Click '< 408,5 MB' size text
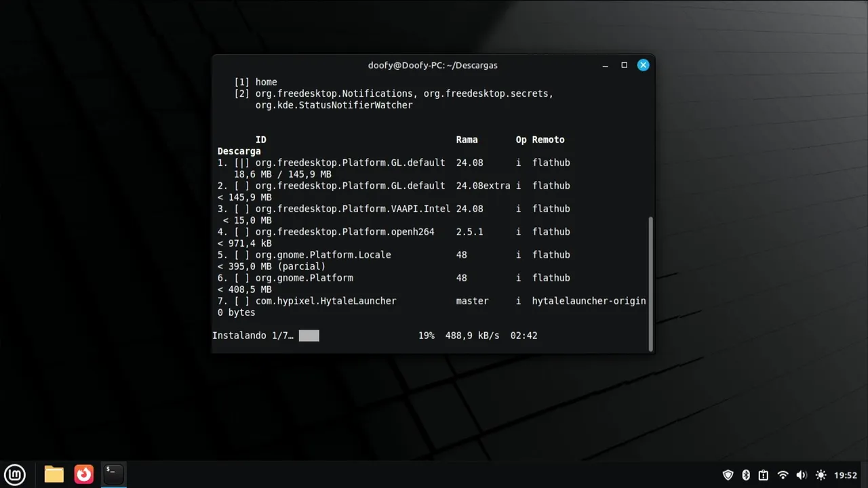This screenshot has height=488, width=868. 245,289
